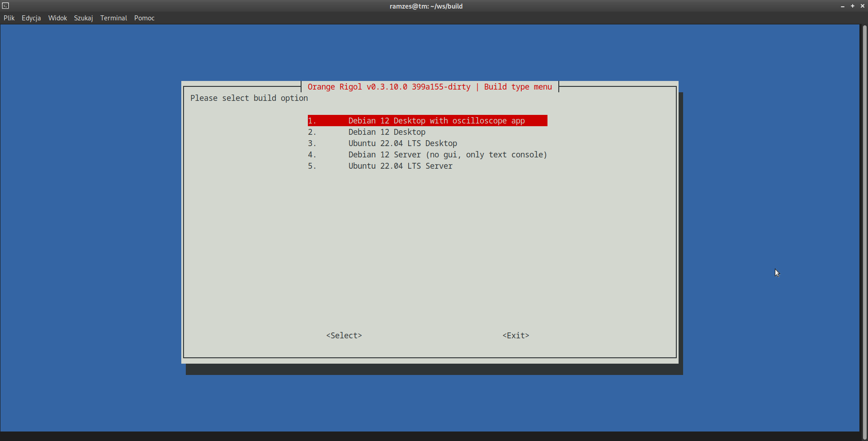
Task: Choose Ubuntu 22.04 LTS Server option
Action: [x=428, y=166]
